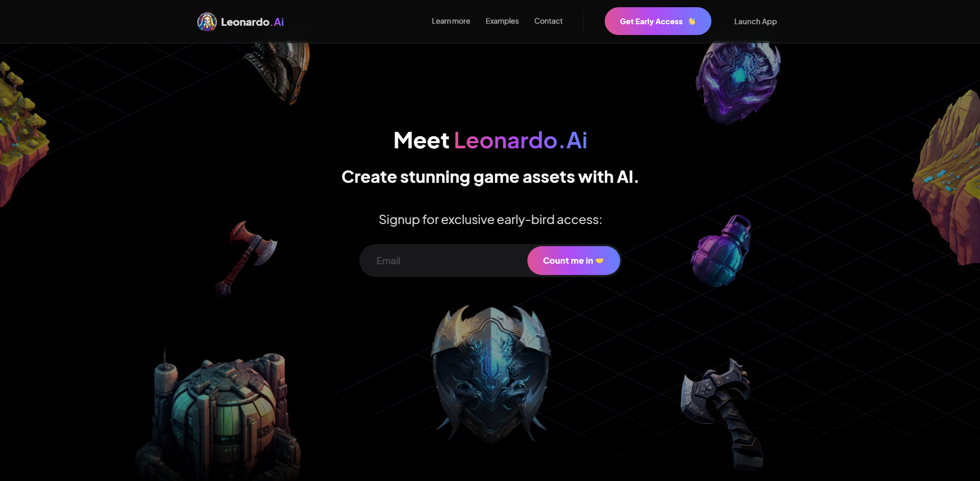Image resolution: width=980 pixels, height=481 pixels.
Task: Select the red battle axe artwork
Action: coord(245,259)
